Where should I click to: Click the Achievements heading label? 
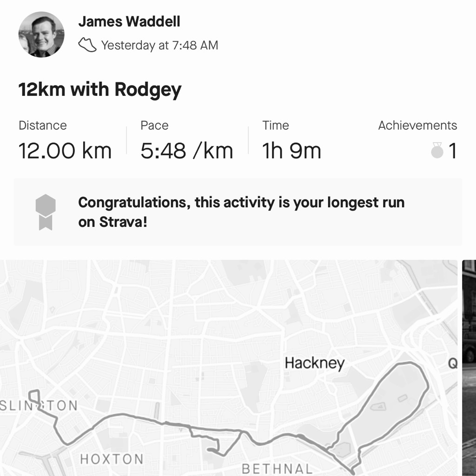point(417,126)
